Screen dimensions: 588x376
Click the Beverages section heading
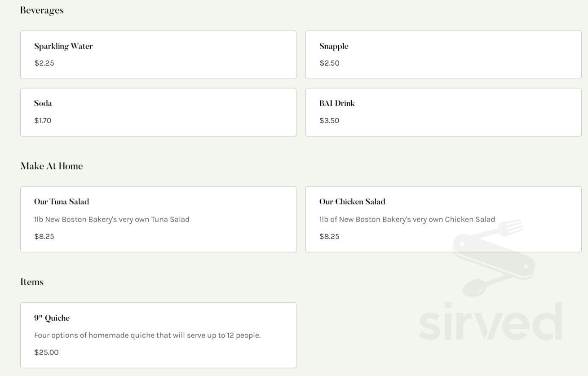pos(41,10)
